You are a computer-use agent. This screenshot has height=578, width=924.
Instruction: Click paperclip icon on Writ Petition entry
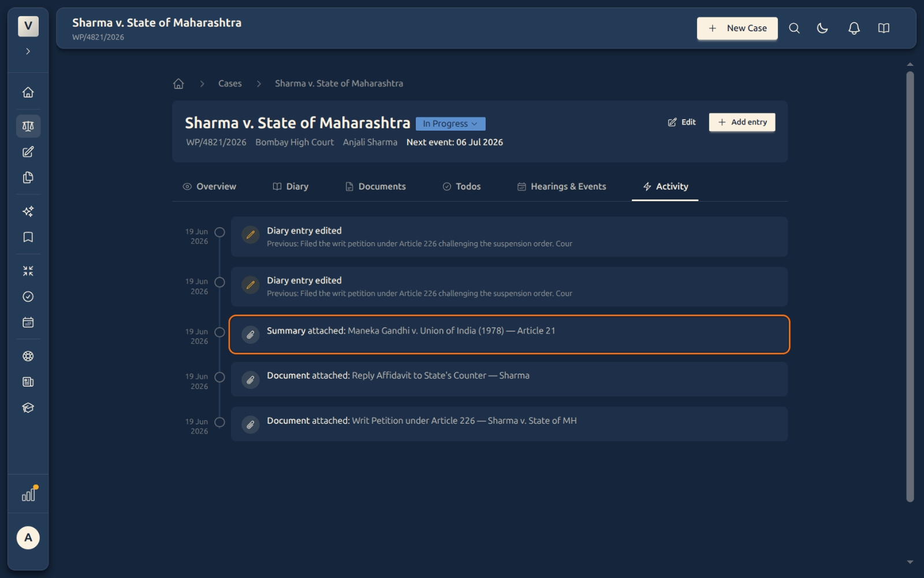[x=250, y=425]
